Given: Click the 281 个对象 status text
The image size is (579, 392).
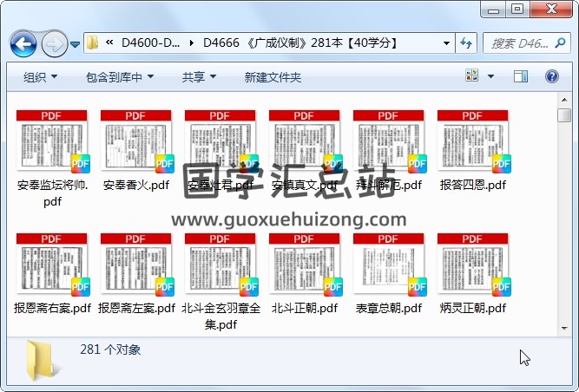Looking at the screenshot, I should (x=110, y=350).
